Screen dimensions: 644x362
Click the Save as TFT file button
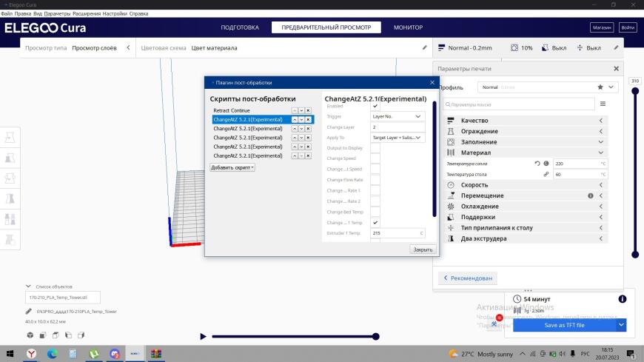[564, 325]
